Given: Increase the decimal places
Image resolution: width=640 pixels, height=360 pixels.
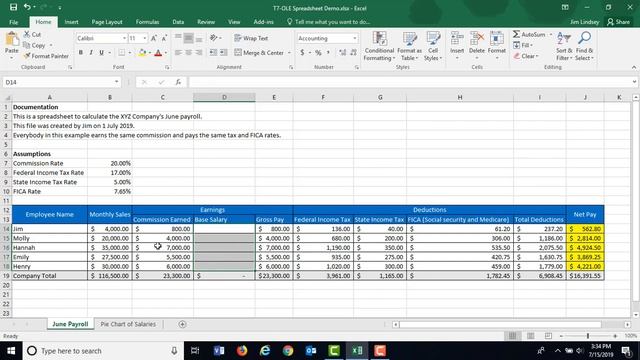Looking at the screenshot, I should coord(342,53).
